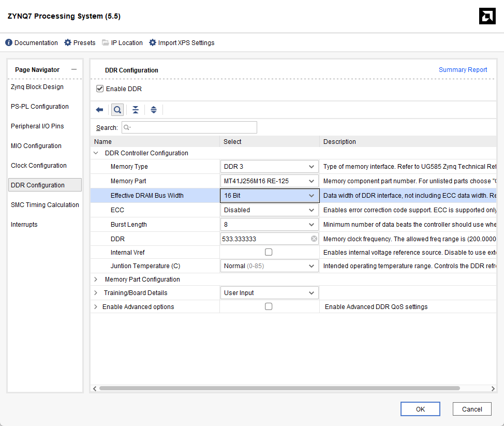Open the Memory Part dropdown
The width and height of the screenshot is (504, 426).
click(x=270, y=181)
